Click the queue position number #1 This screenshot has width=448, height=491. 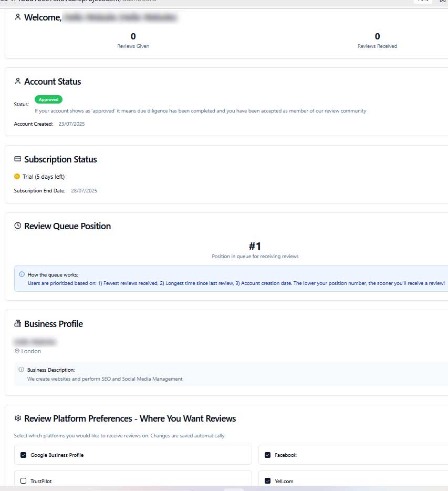pos(255,246)
